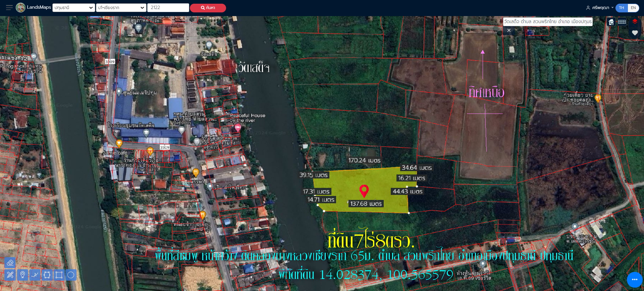Open the map layers panel

(x=635, y=22)
